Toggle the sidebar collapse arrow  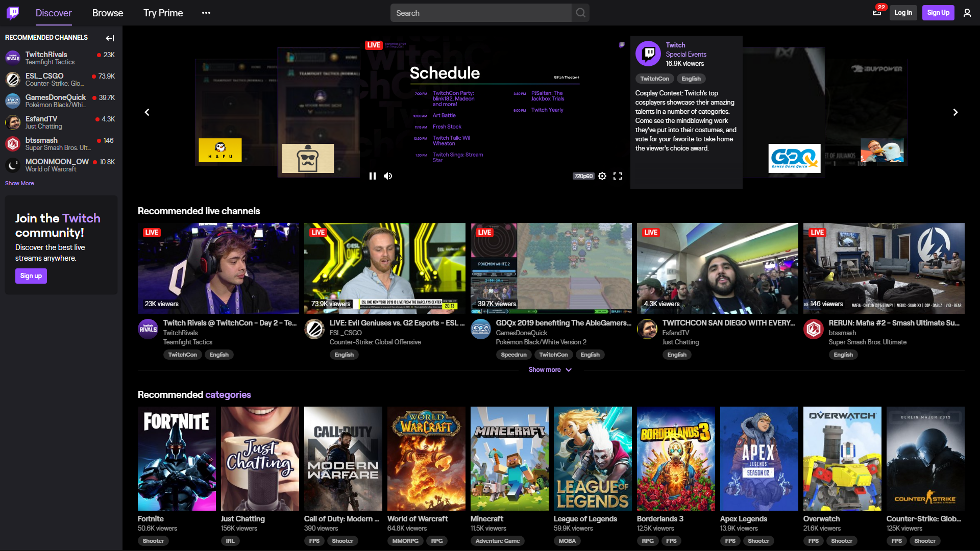click(110, 38)
